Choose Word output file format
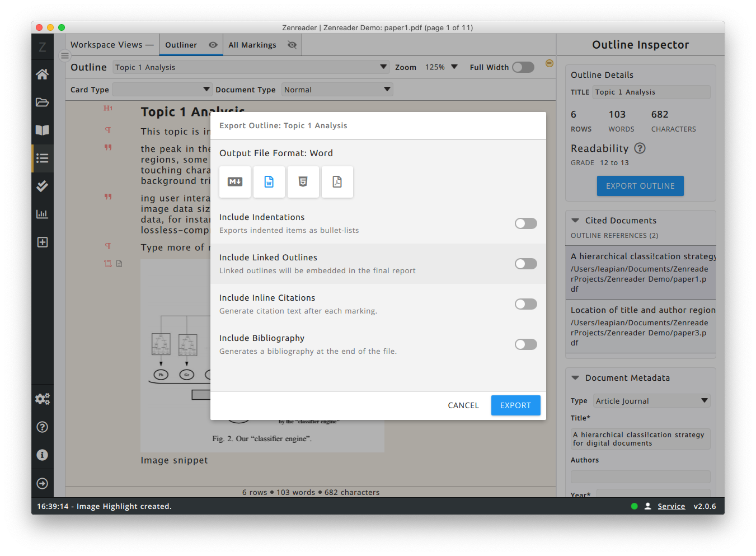The width and height of the screenshot is (756, 556). (269, 181)
